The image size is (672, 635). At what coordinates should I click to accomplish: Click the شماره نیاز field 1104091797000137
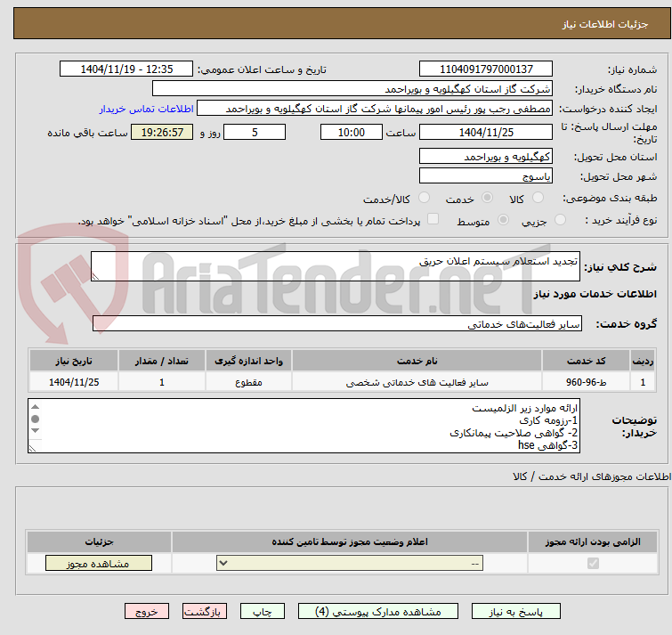point(486,69)
